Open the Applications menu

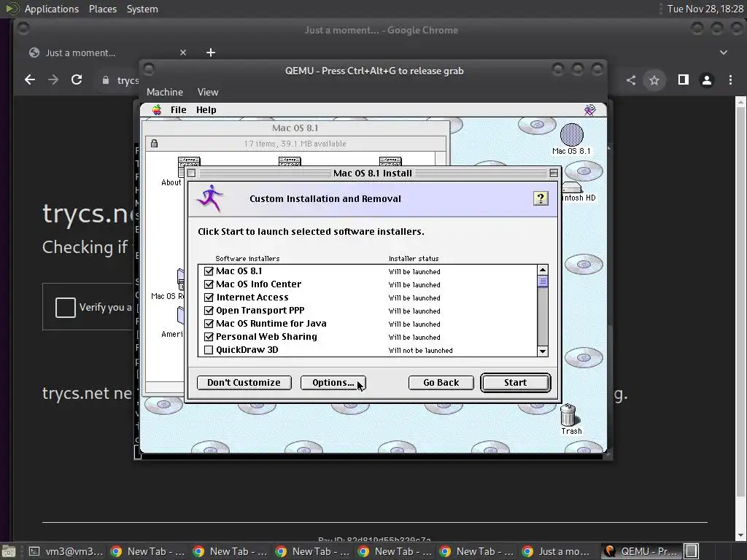(x=52, y=9)
